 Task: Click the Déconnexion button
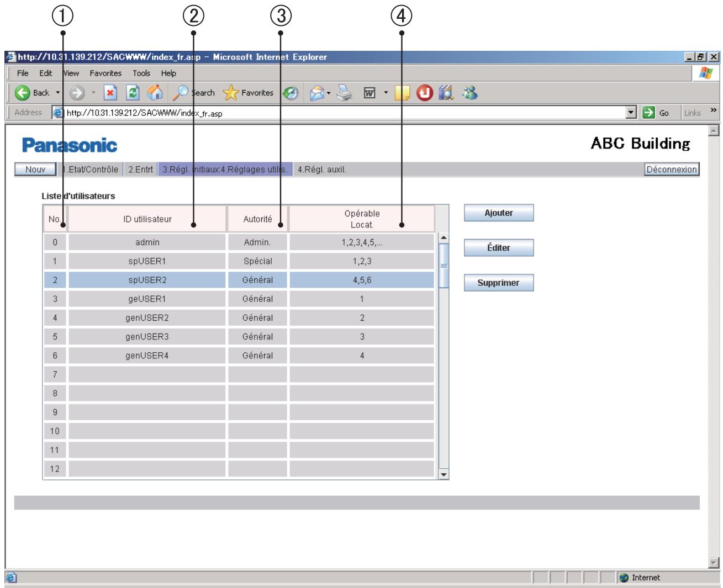672,169
